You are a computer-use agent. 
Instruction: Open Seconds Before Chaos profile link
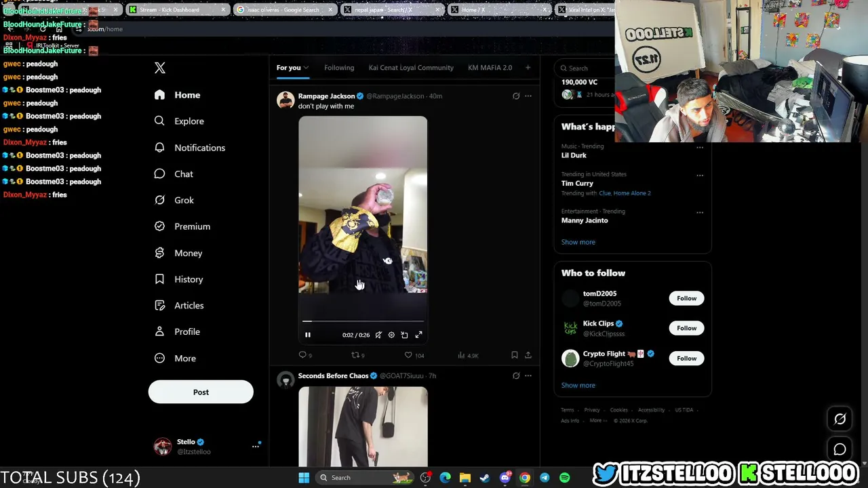tap(333, 376)
